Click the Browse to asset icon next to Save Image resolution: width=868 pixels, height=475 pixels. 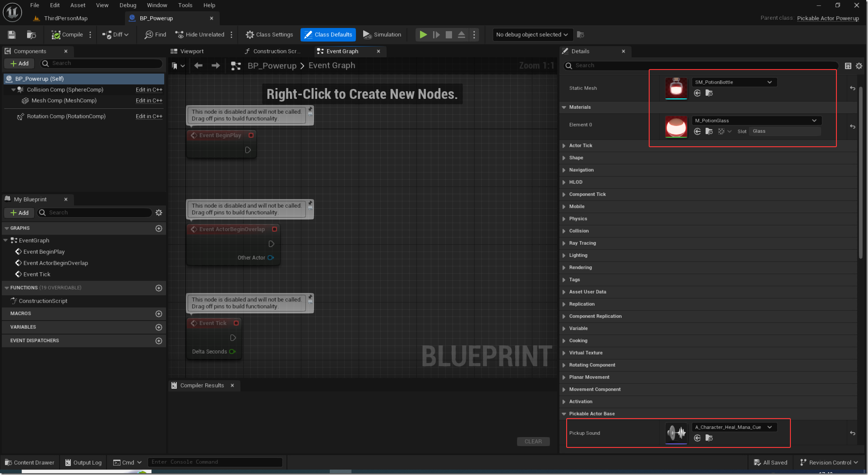tap(31, 35)
